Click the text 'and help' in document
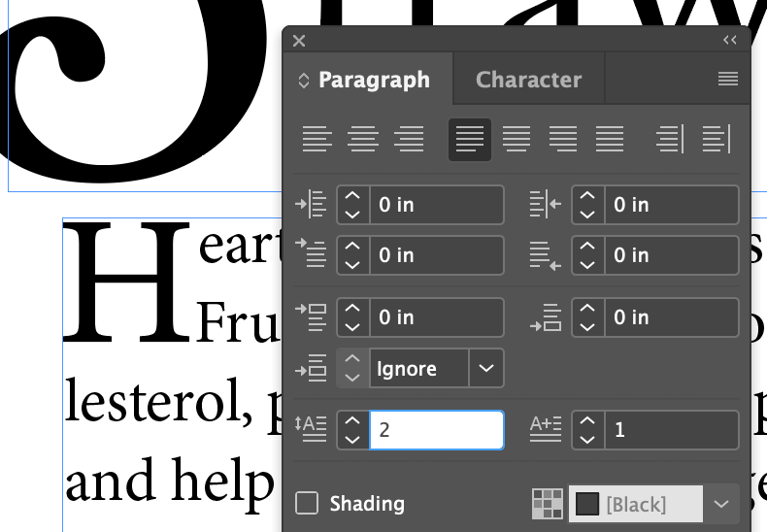The height and width of the screenshot is (532, 767). [x=169, y=481]
